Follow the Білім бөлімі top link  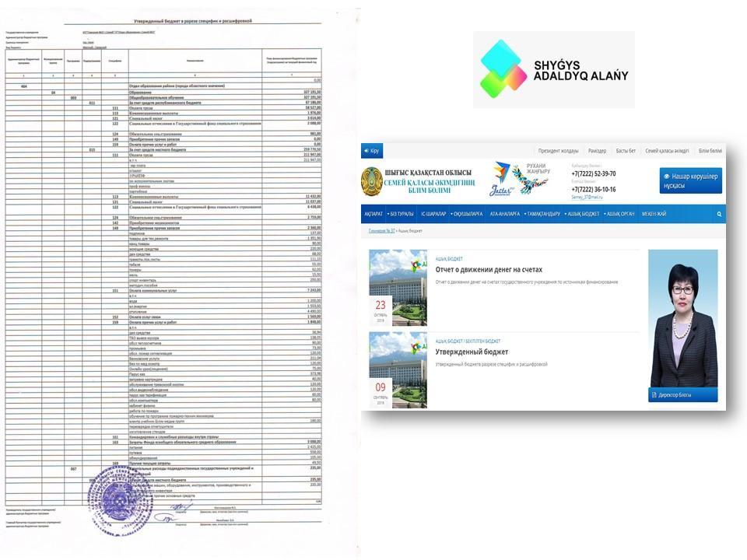(x=710, y=151)
